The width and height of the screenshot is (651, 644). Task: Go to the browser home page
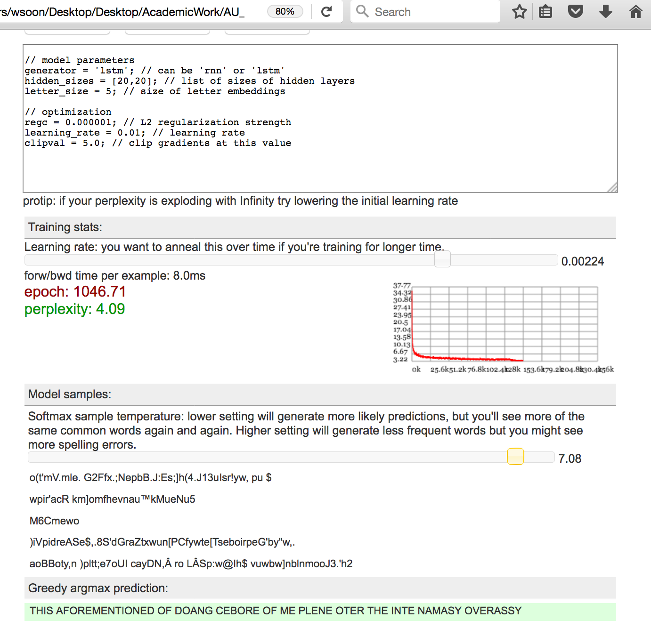pos(635,12)
